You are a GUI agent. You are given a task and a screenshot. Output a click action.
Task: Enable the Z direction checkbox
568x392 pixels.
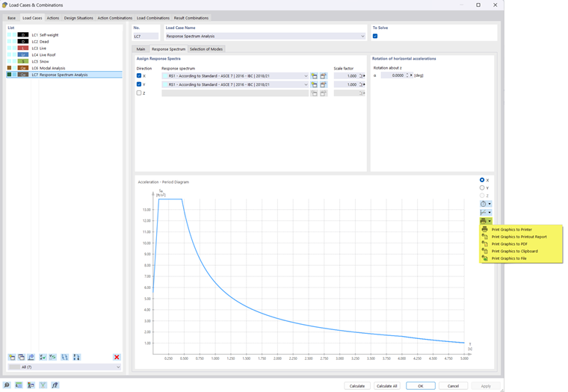tap(139, 93)
